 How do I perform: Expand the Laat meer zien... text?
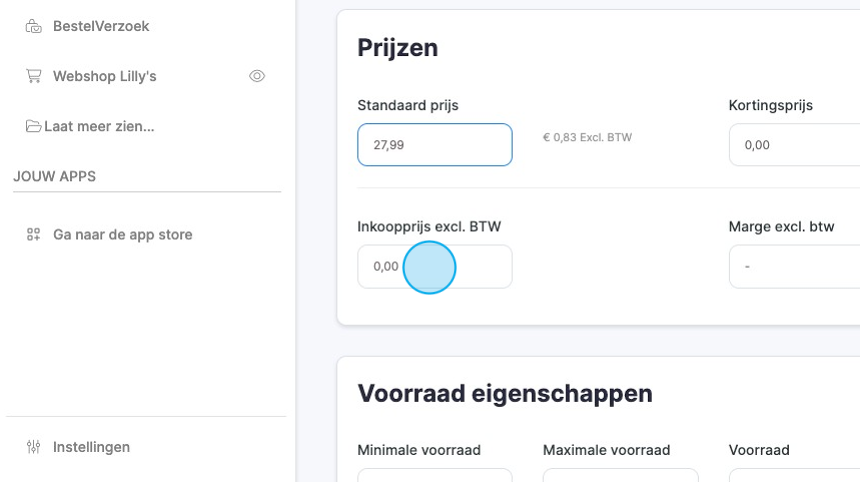tap(99, 126)
